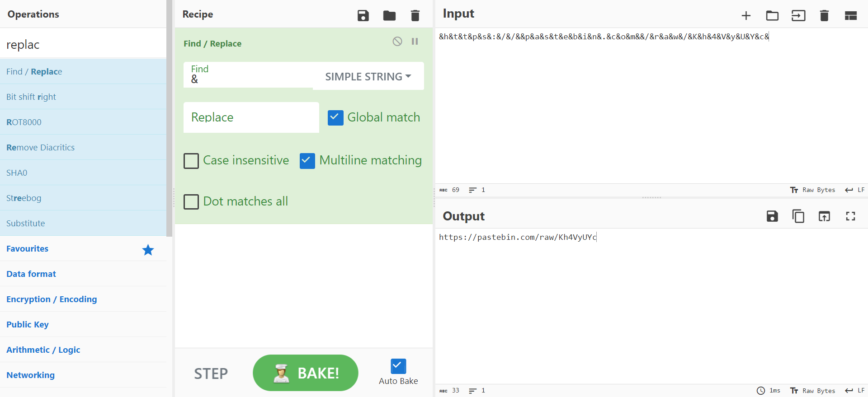Add a new input tab

coord(746,16)
